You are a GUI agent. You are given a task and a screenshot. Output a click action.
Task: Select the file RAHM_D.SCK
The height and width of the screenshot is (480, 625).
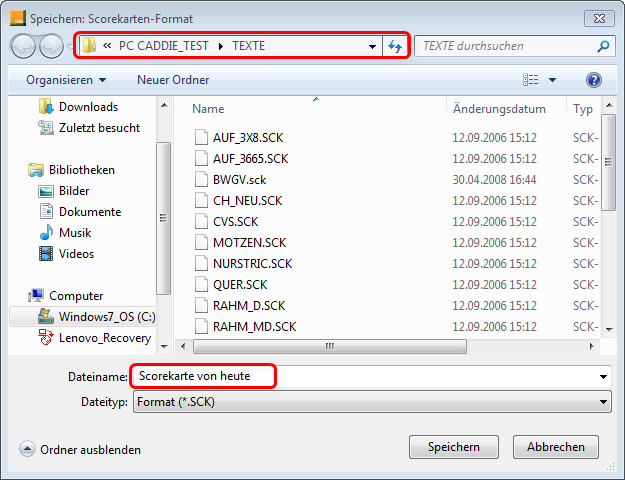(x=249, y=306)
